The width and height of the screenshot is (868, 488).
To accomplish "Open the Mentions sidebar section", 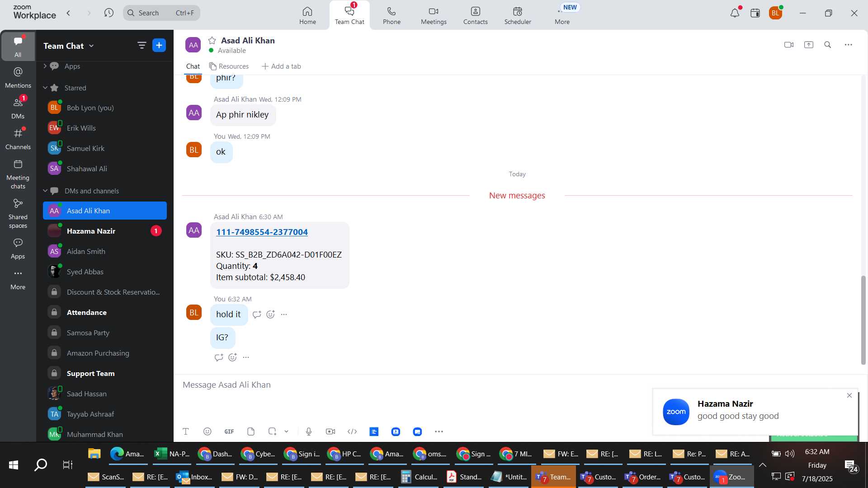I will (x=18, y=78).
